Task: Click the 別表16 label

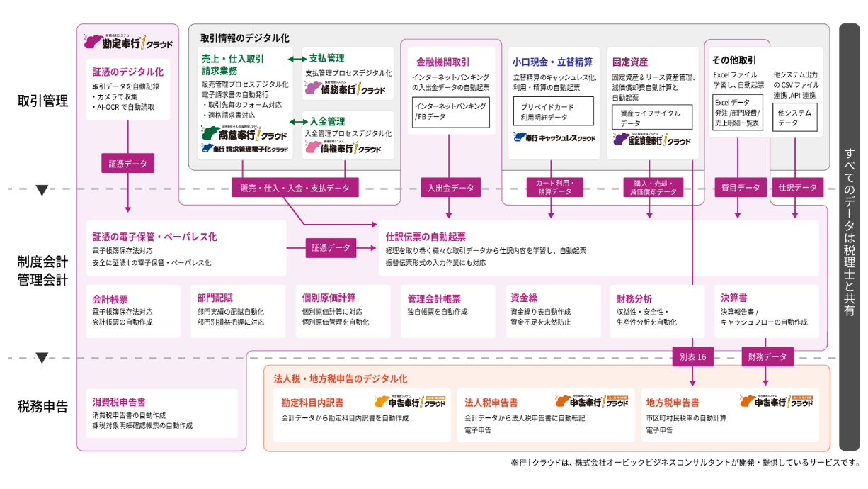Action: click(692, 356)
